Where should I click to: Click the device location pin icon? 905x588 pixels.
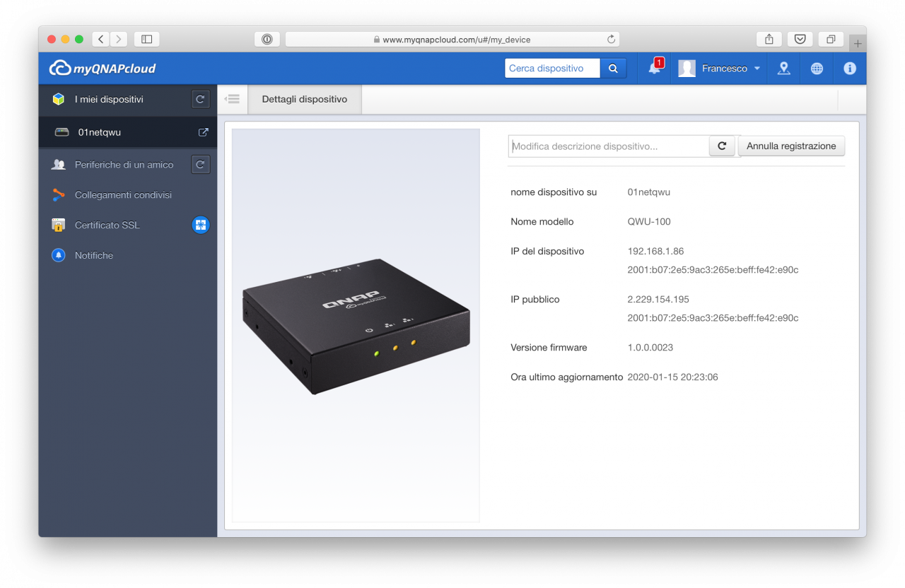[x=783, y=69]
